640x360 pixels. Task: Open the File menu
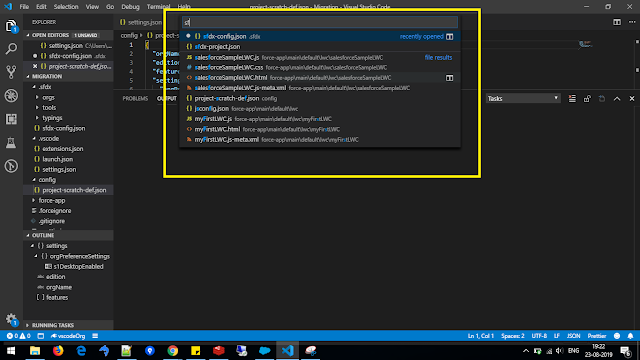click(24, 7)
